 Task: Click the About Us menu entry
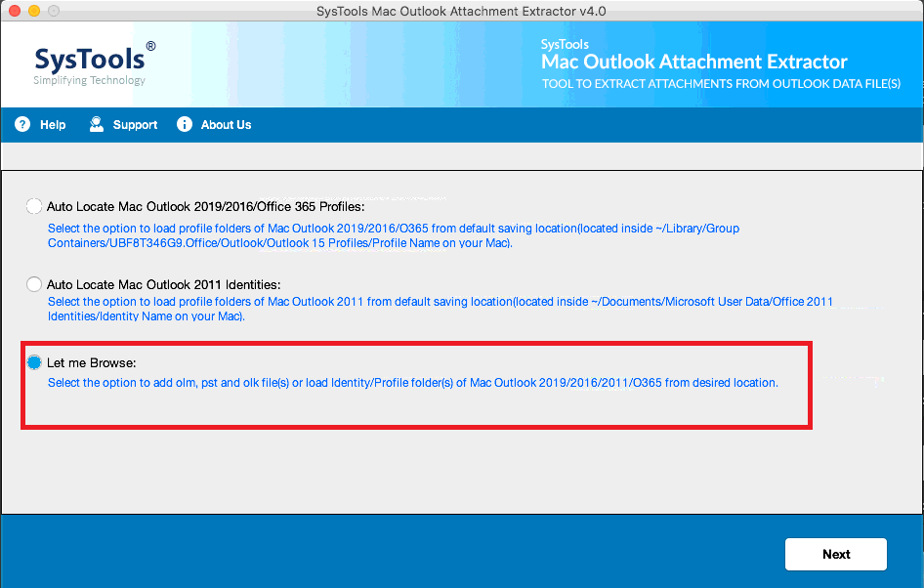(225, 124)
